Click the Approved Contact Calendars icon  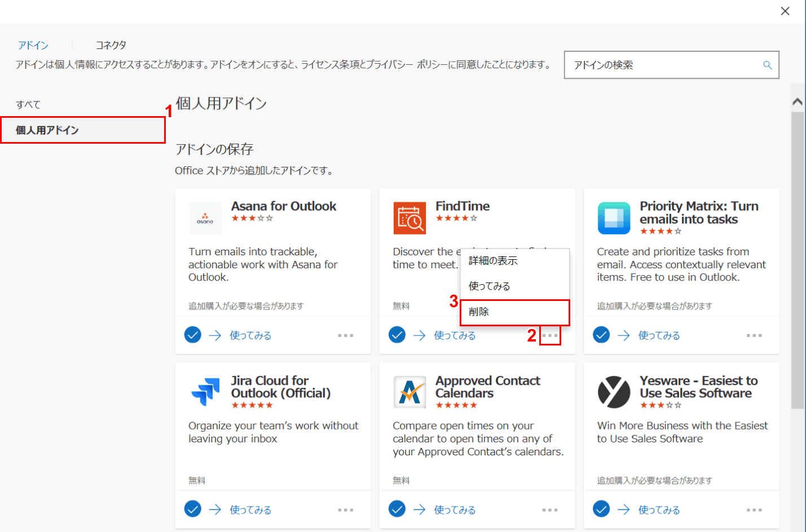click(409, 392)
